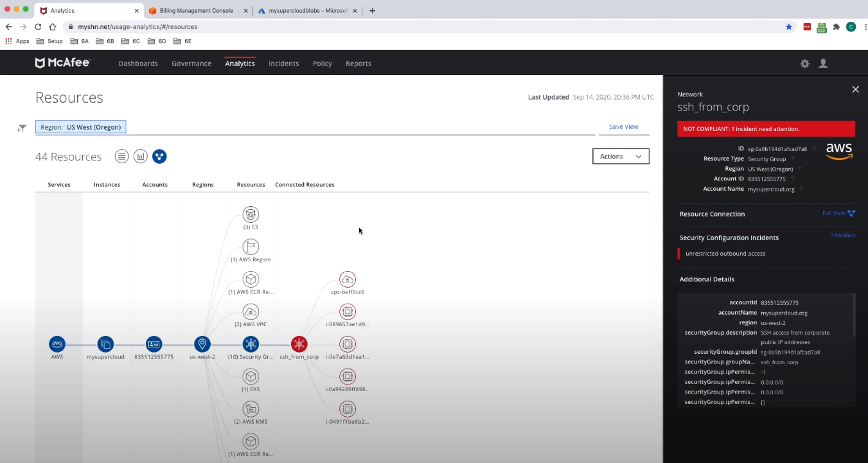
Task: Open the user profile icon in header
Action: (x=823, y=64)
